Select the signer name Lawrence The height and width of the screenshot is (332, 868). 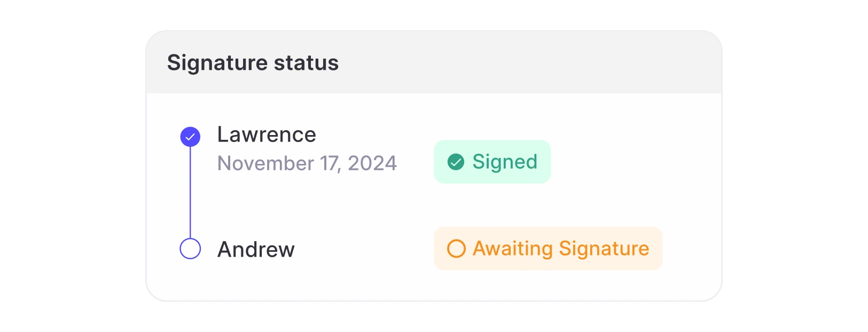pyautogui.click(x=267, y=135)
